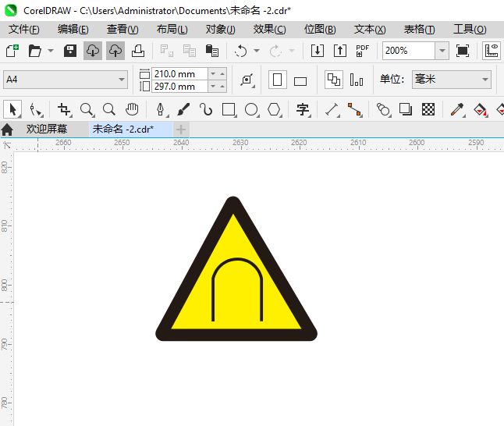Click the ruler origin corner icon
Viewport: 504px width, 426px height.
(x=7, y=145)
